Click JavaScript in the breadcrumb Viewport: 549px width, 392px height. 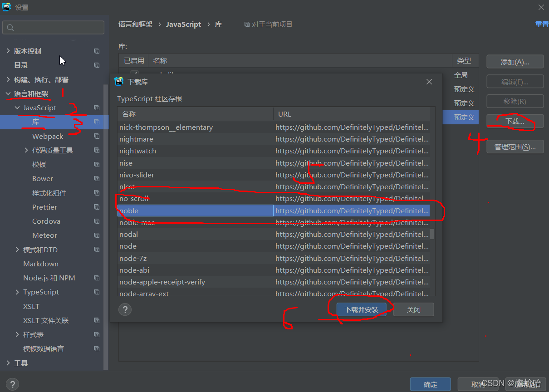(183, 24)
